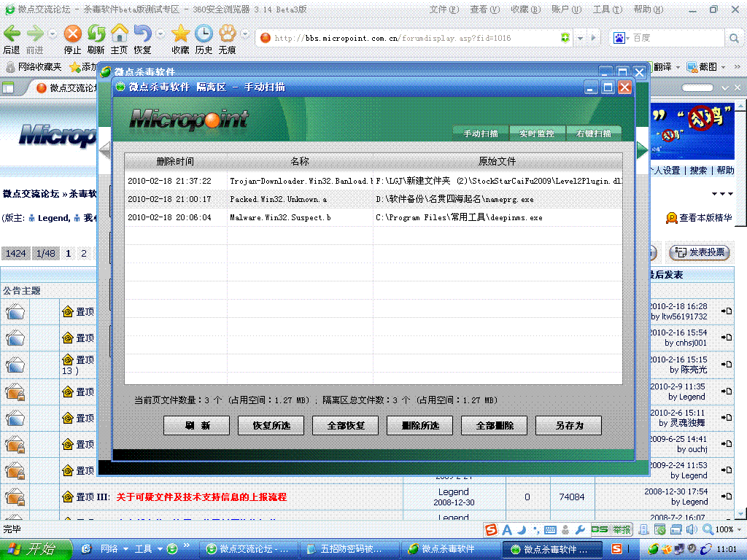Switch to the 实时监控 tab
Viewport: 747px width, 560px height.
pos(536,133)
